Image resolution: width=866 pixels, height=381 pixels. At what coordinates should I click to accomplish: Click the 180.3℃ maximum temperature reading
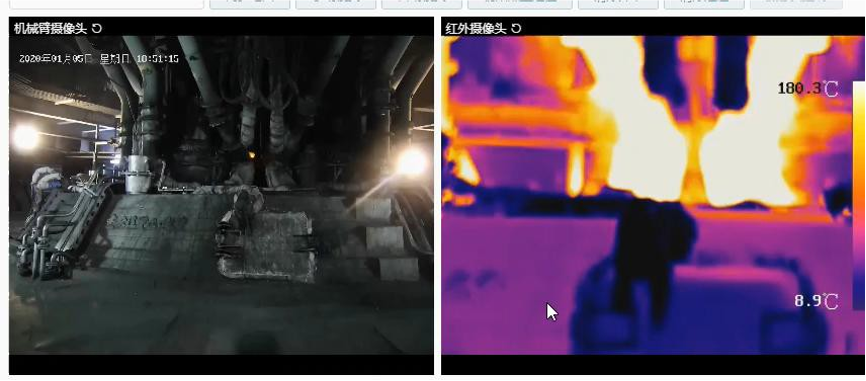[x=807, y=88]
